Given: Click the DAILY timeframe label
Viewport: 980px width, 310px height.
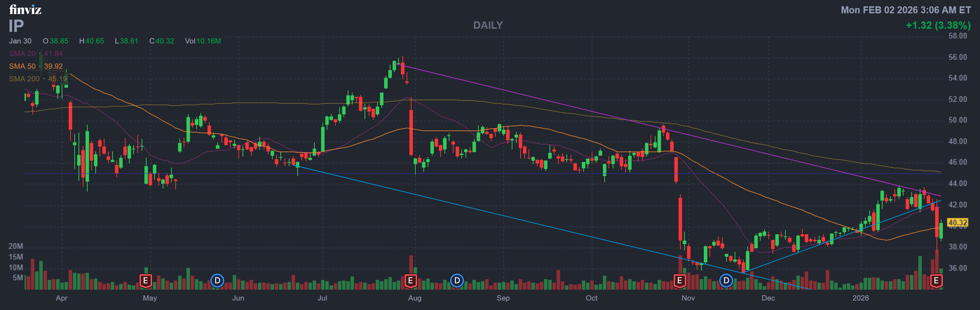Looking at the screenshot, I should (x=488, y=25).
